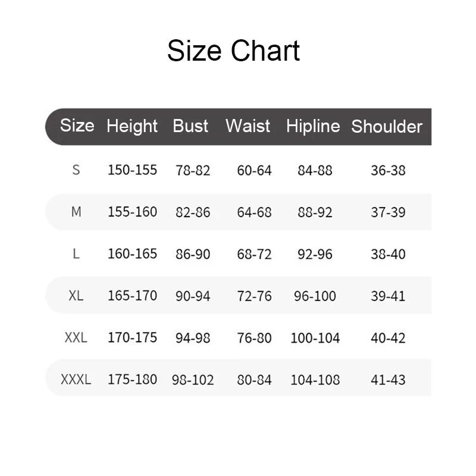
Task: Click waist value 68-72
Action: click(254, 255)
